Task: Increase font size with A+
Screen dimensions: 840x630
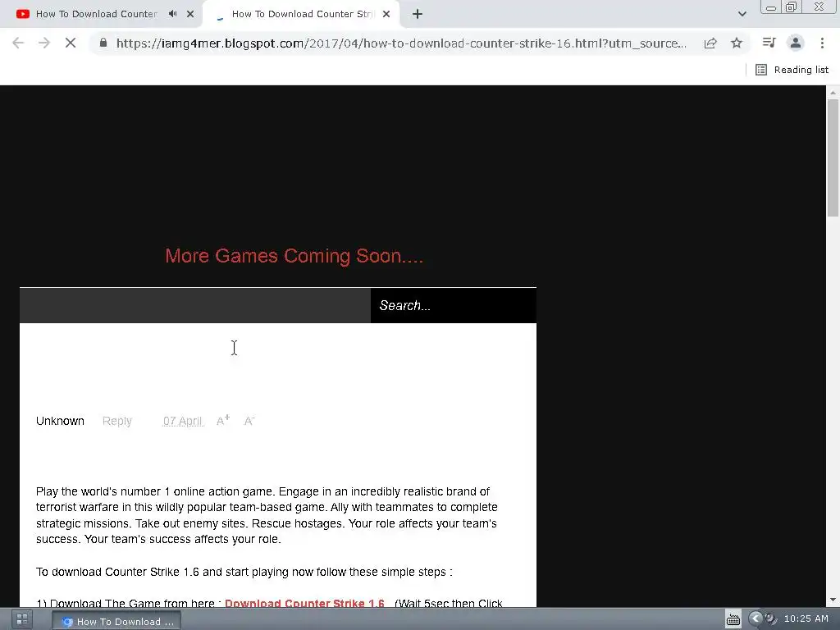Action: tap(223, 421)
